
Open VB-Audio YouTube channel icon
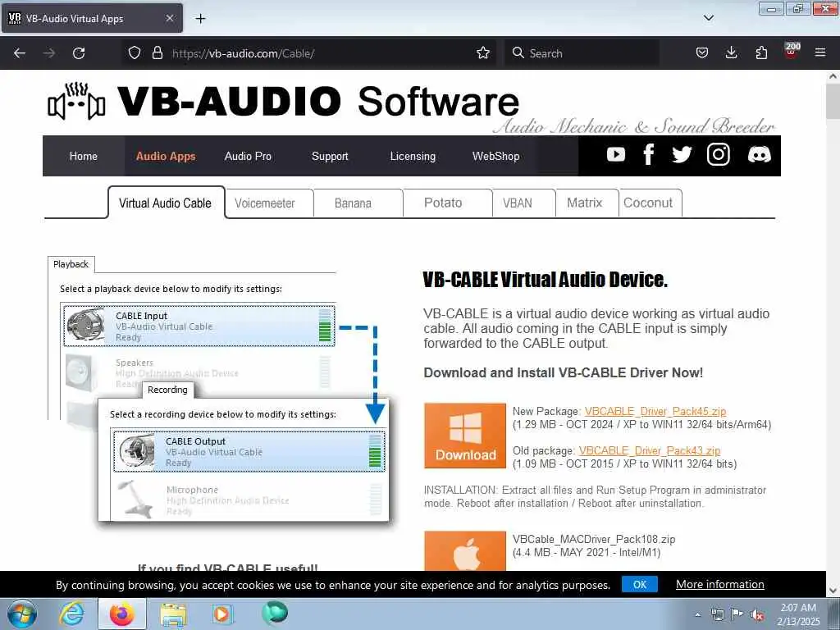[x=615, y=155]
